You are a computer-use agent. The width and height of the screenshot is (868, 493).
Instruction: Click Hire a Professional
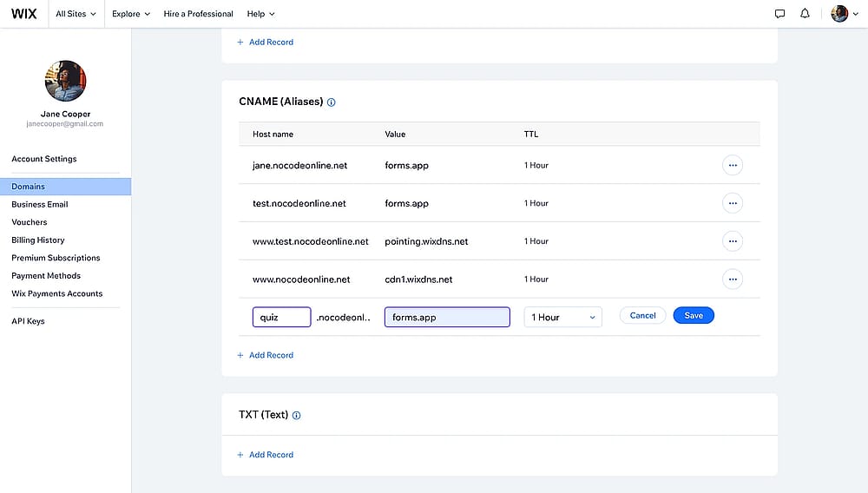point(198,14)
